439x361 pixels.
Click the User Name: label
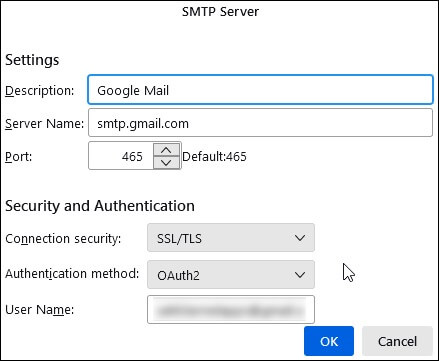(39, 310)
